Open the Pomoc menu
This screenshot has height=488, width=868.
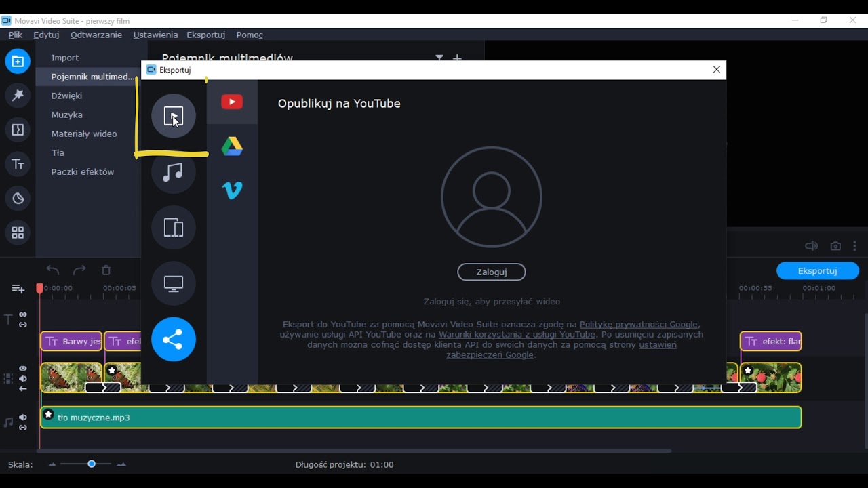[250, 35]
